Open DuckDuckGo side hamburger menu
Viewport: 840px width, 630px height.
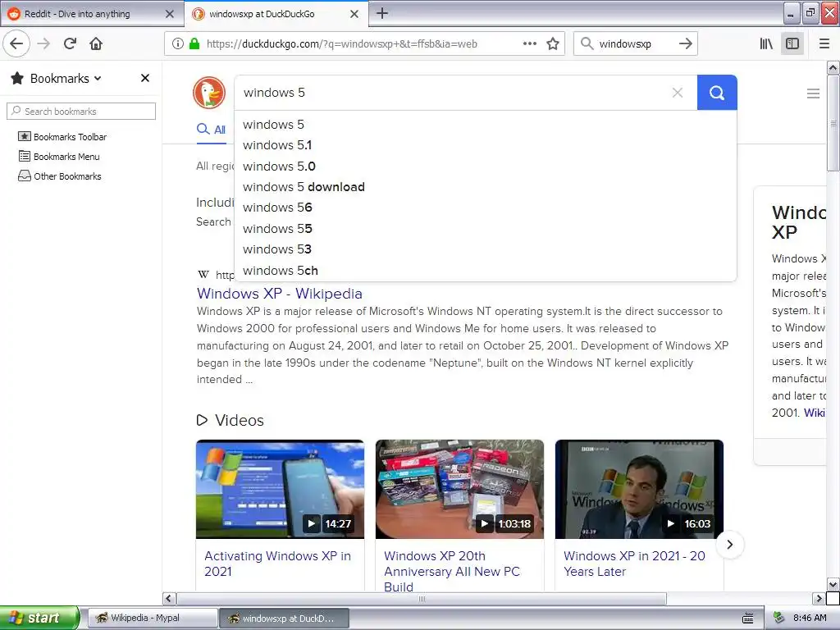pos(813,94)
